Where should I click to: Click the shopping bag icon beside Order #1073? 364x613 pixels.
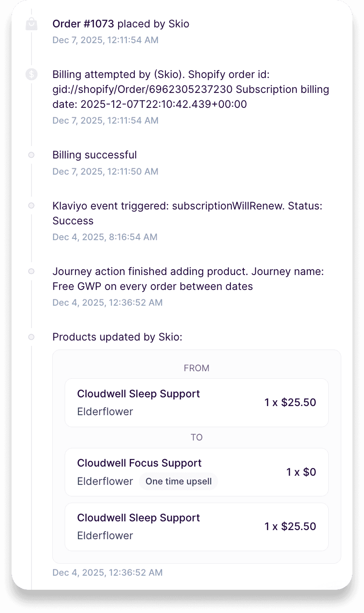coord(32,24)
